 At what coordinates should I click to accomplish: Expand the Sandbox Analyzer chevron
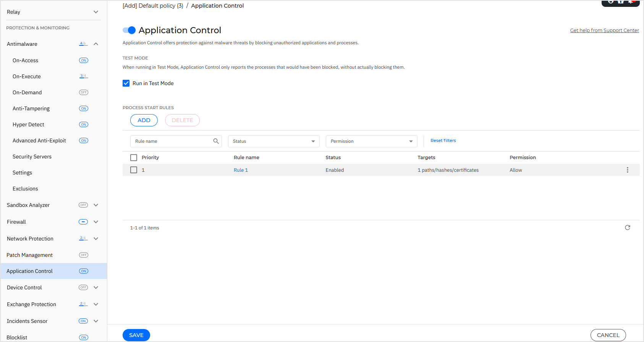point(96,205)
